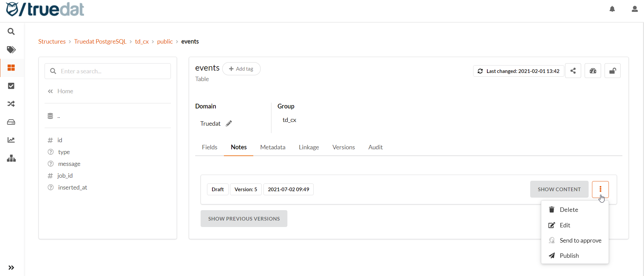
Task: Open the user profile icon
Action: tap(635, 9)
